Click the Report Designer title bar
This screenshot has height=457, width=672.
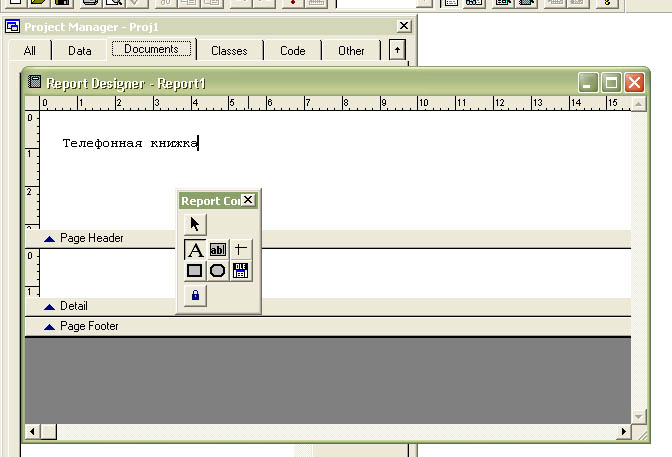pyautogui.click(x=336, y=83)
